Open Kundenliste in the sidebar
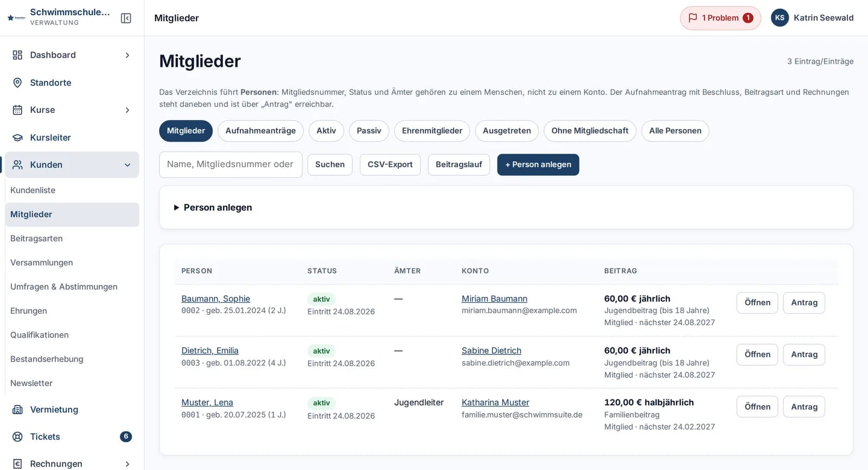 33,190
